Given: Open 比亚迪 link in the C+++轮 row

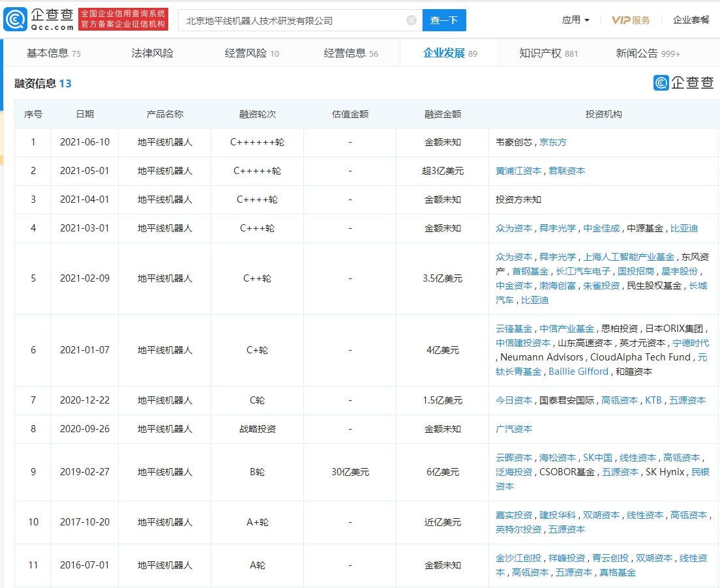Looking at the screenshot, I should (x=683, y=228).
